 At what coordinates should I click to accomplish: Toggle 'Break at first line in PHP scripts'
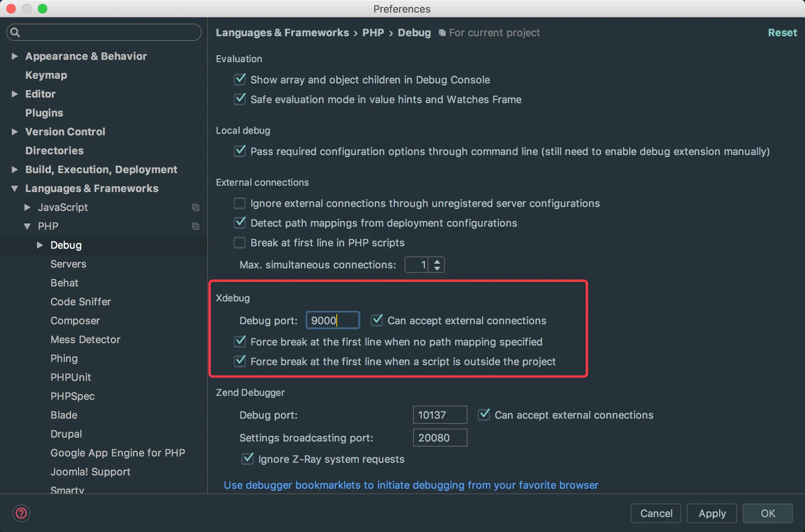click(x=239, y=243)
